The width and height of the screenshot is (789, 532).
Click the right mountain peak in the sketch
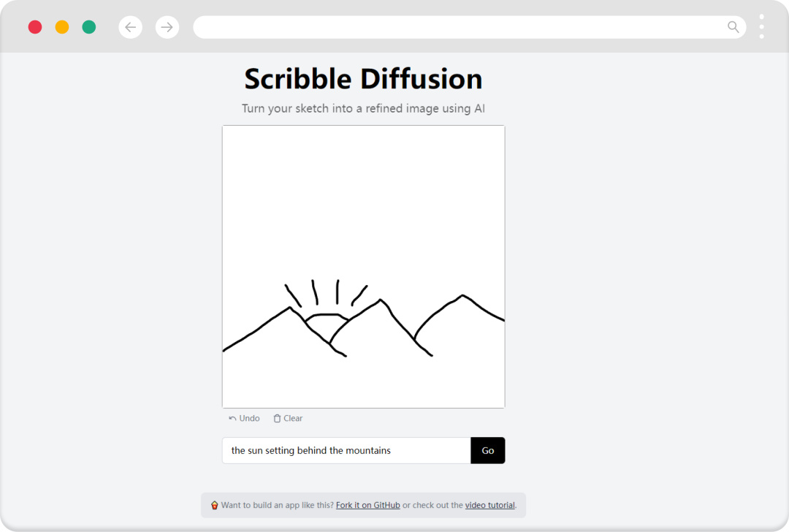462,297
